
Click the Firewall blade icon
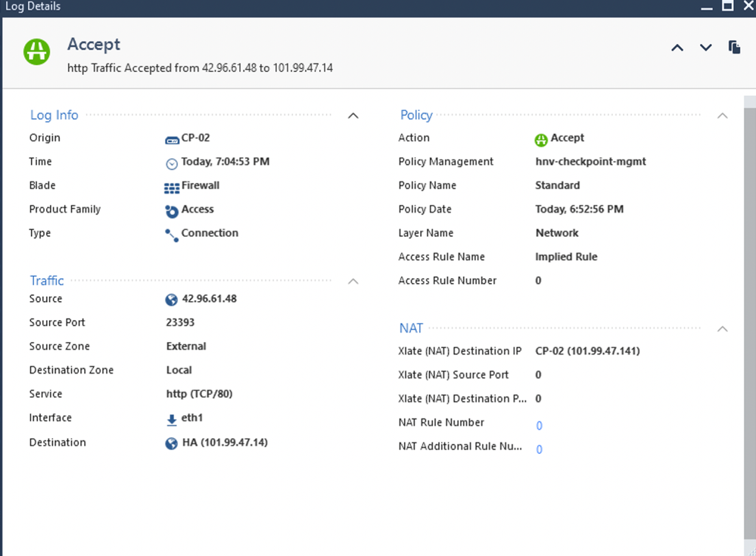(x=172, y=188)
